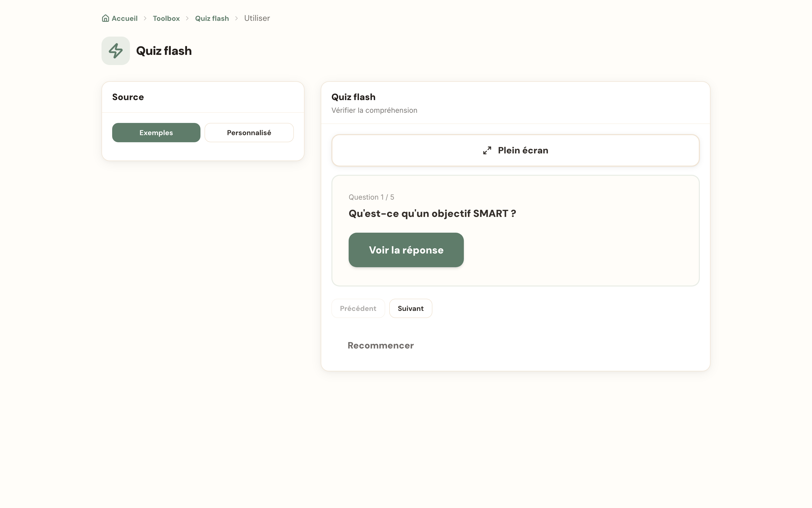Click the Quiz flash page title
The image size is (812, 508).
164,51
